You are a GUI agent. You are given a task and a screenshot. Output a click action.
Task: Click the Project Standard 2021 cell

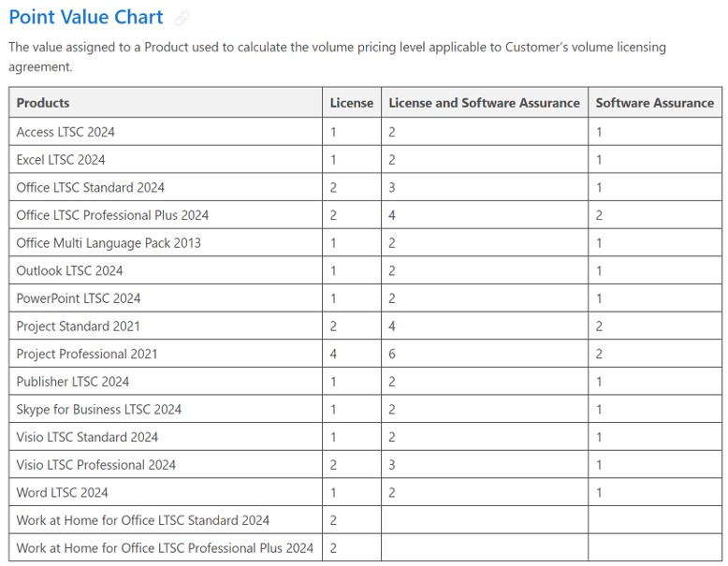[79, 327]
